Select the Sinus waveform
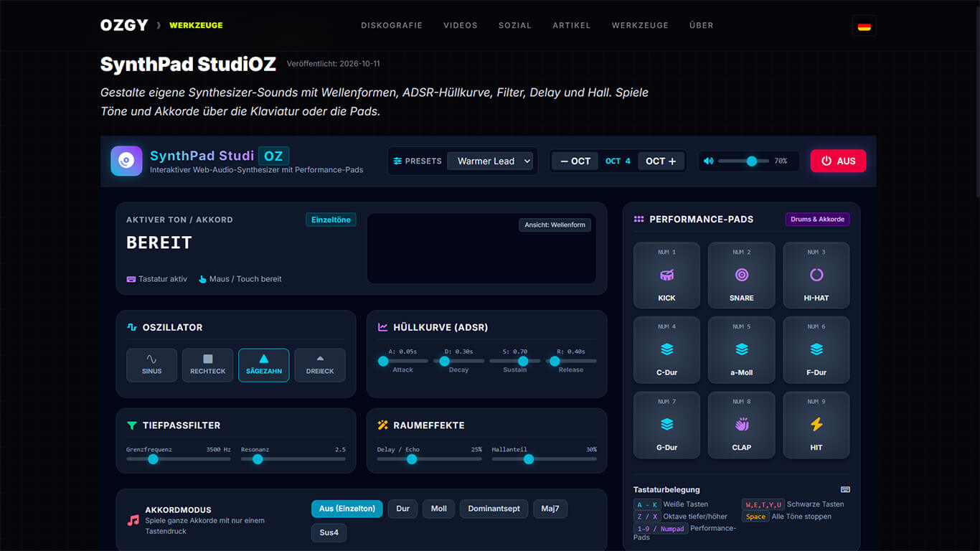 point(151,365)
